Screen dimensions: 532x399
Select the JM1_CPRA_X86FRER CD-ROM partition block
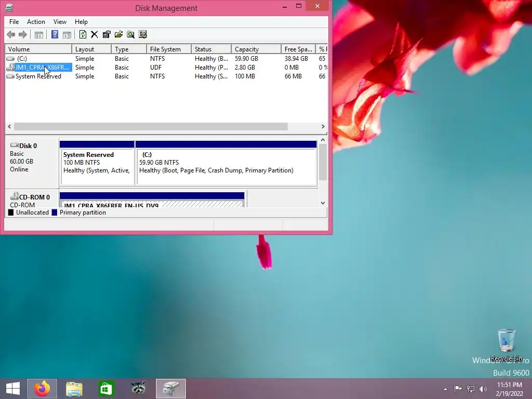pos(152,200)
